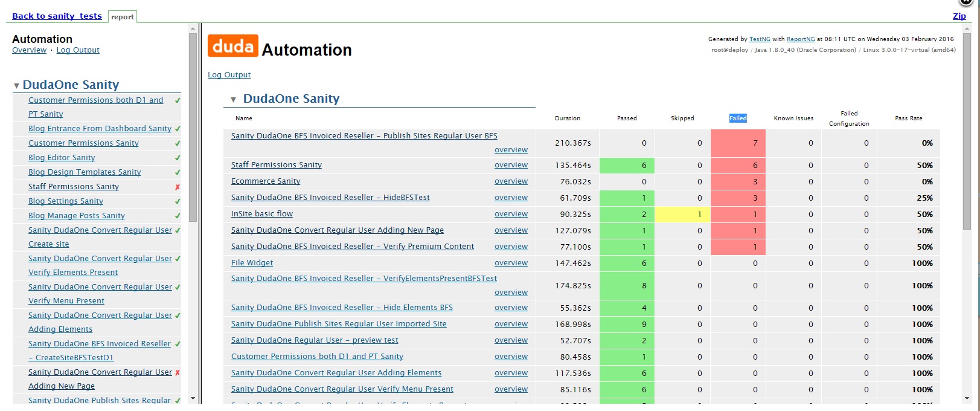Click the main report scrollbar thumb
This screenshot has width=980, height=411.
coord(967,131)
